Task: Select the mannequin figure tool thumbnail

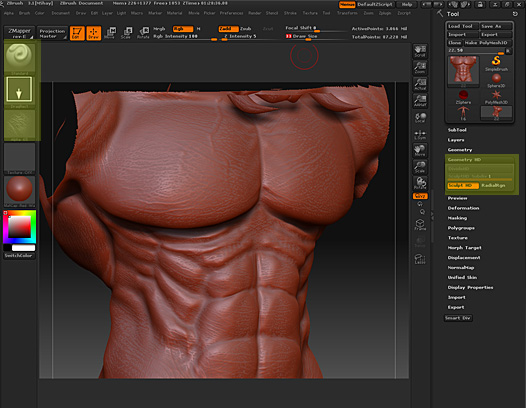Action: click(463, 113)
